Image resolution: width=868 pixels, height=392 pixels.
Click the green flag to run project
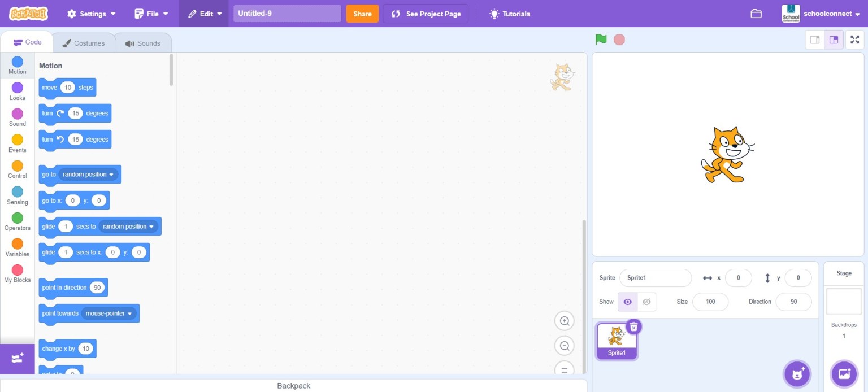click(601, 40)
